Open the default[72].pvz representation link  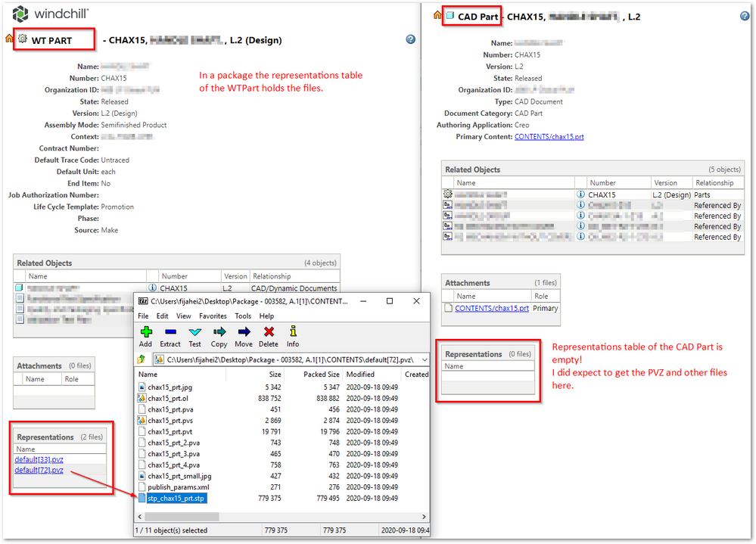pos(39,470)
